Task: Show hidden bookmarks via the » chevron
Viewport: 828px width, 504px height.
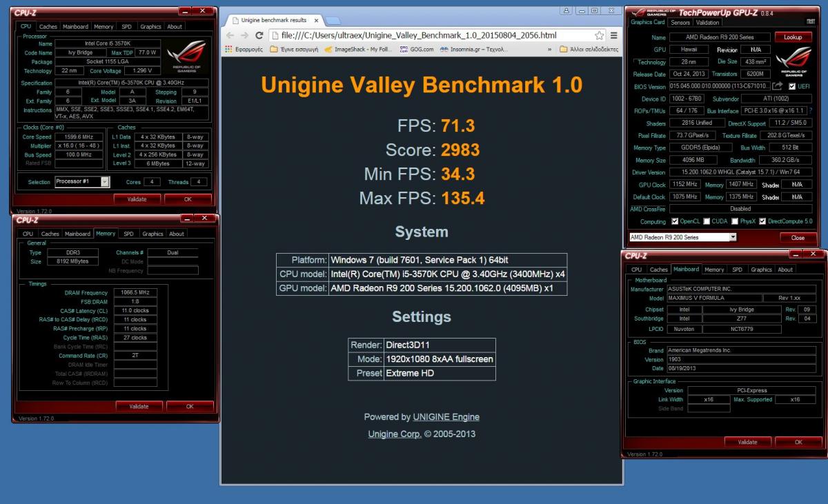Action: [x=550, y=50]
